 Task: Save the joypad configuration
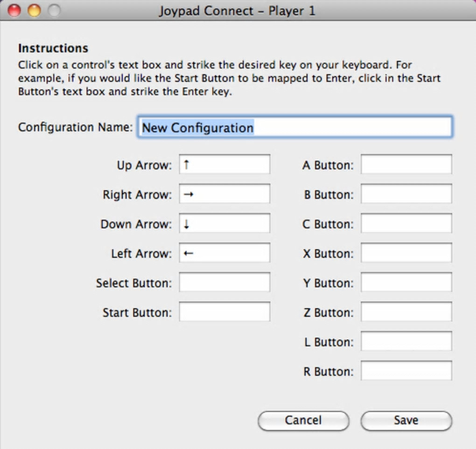(x=406, y=420)
